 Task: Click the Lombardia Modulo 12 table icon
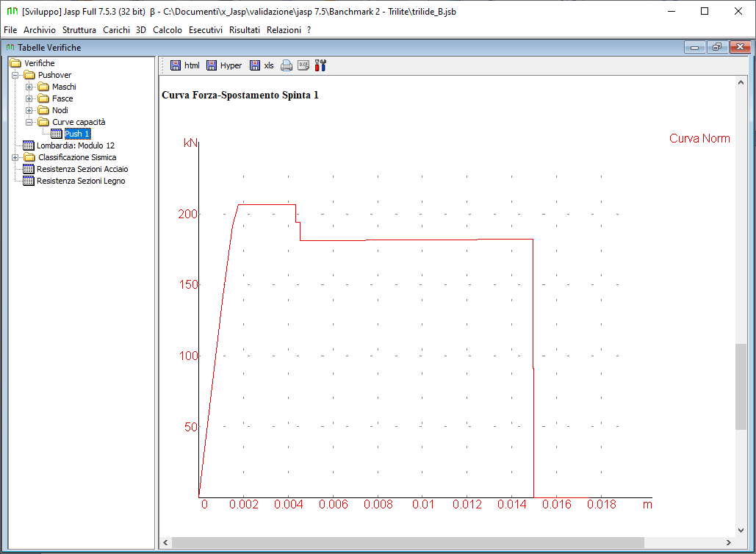[29, 145]
